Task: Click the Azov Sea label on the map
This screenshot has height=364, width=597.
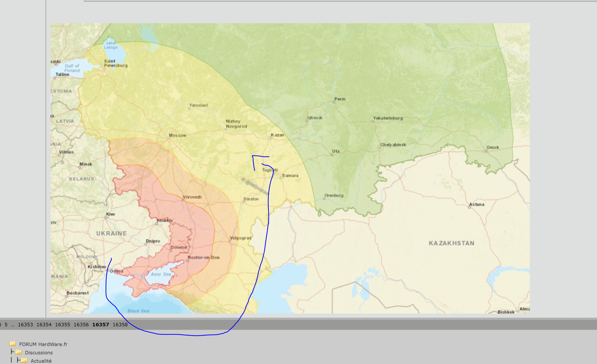Action: pyautogui.click(x=161, y=274)
